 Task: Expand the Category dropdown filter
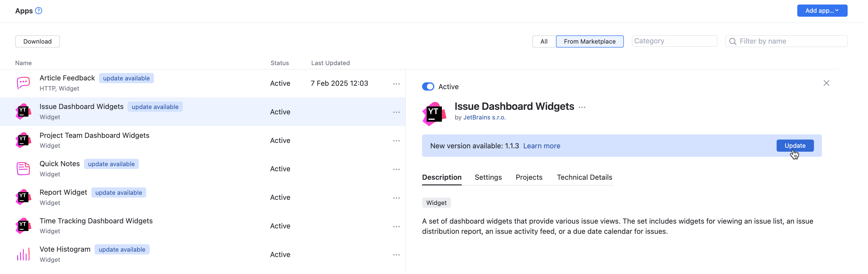pyautogui.click(x=674, y=41)
